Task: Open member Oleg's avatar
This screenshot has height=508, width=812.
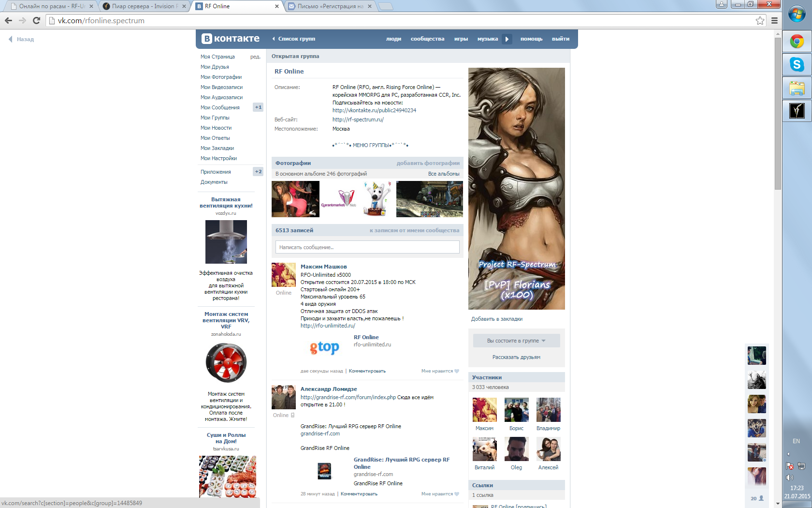Action: (x=516, y=449)
